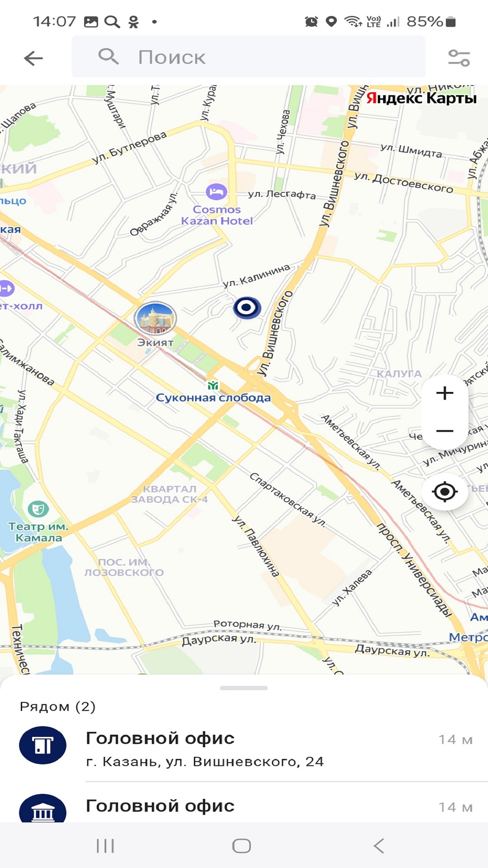Image resolution: width=488 pixels, height=868 pixels.
Task: Open the Cosmos Kazan Hotel icon
Action: [x=216, y=192]
